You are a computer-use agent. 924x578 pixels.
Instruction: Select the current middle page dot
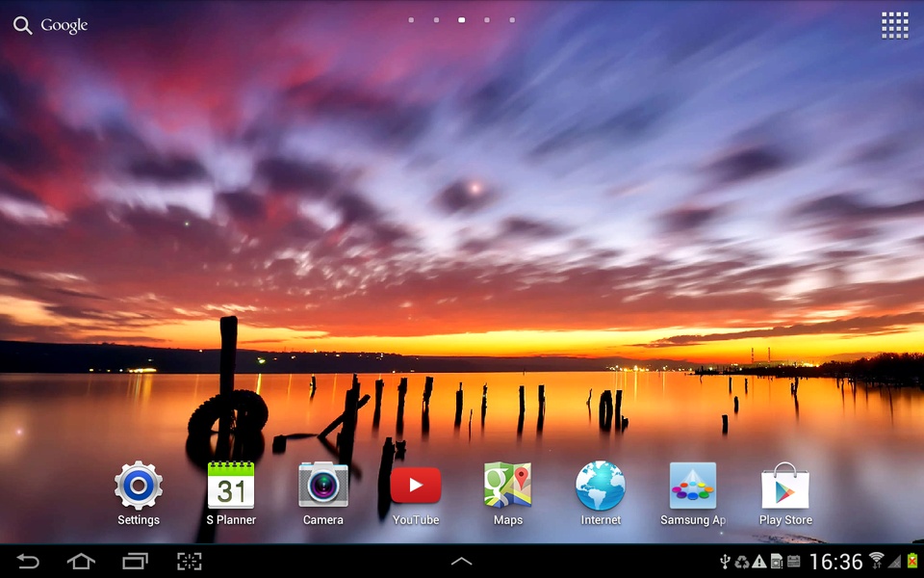[461, 20]
